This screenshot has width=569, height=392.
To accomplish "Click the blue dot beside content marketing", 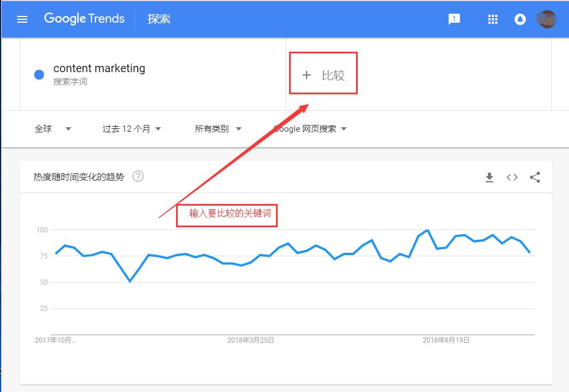I will (x=39, y=74).
